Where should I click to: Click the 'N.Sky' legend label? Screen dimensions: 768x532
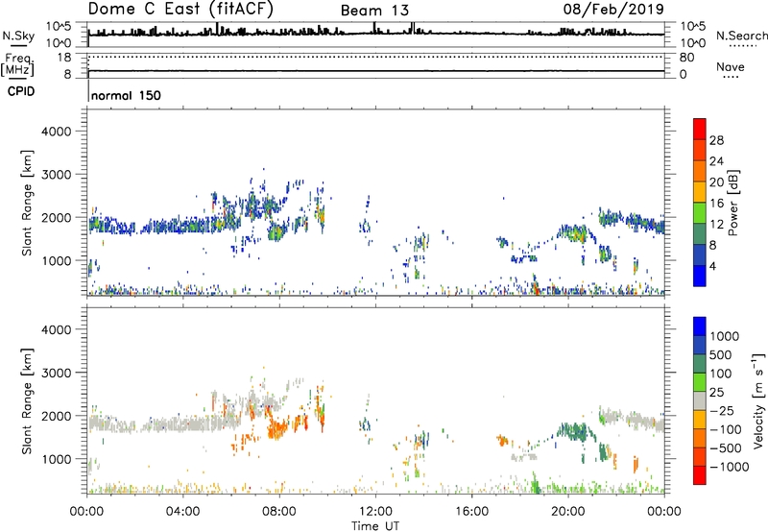tap(18, 36)
